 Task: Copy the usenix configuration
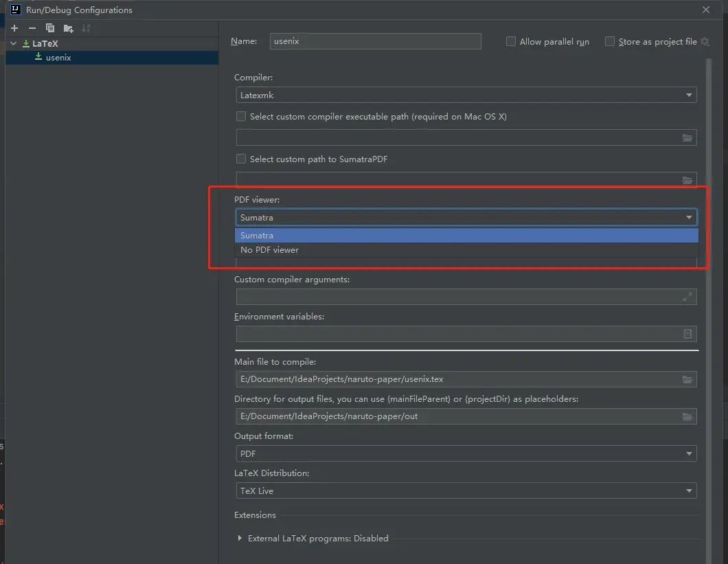pos(49,28)
